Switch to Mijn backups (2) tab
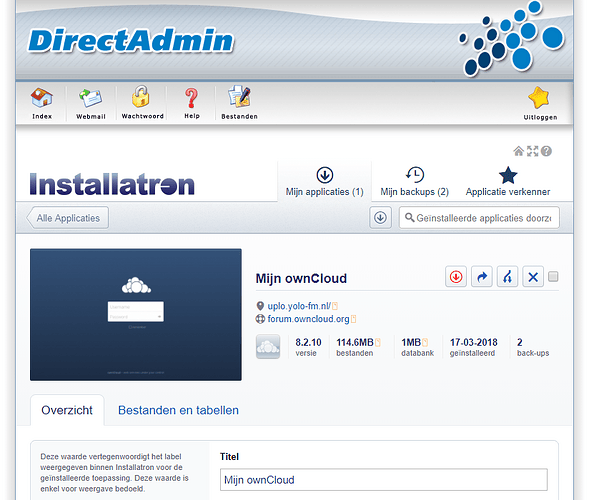 414,182
